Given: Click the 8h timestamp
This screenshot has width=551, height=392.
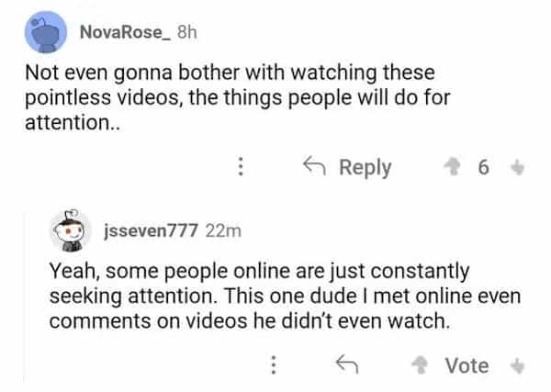Looking at the screenshot, I should [186, 32].
